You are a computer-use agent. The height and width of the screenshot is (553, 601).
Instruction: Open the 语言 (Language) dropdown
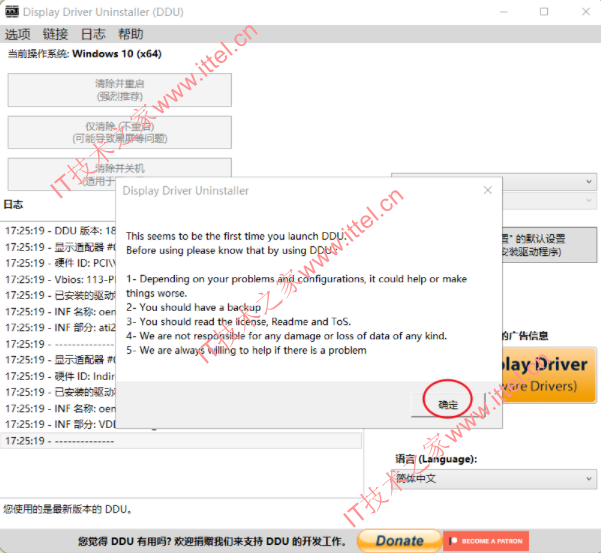(494, 479)
